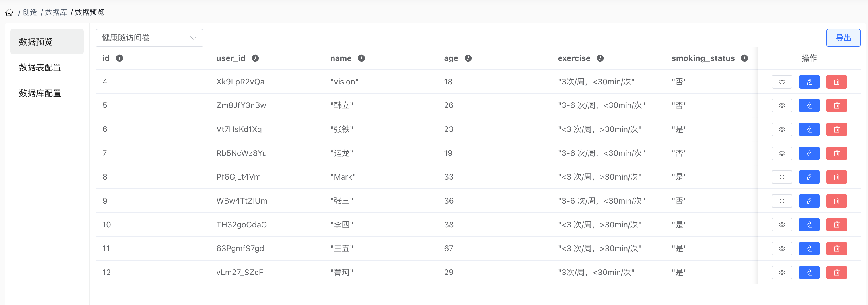The height and width of the screenshot is (305, 868).
Task: Click user_id cell WBw4TtZlUm
Action: pyautogui.click(x=242, y=201)
